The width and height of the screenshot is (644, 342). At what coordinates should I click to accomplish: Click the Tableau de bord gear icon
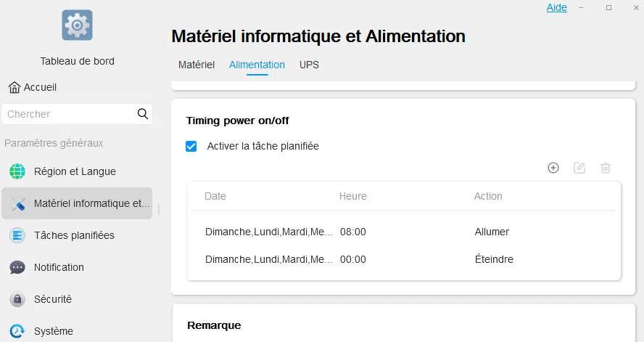[77, 25]
